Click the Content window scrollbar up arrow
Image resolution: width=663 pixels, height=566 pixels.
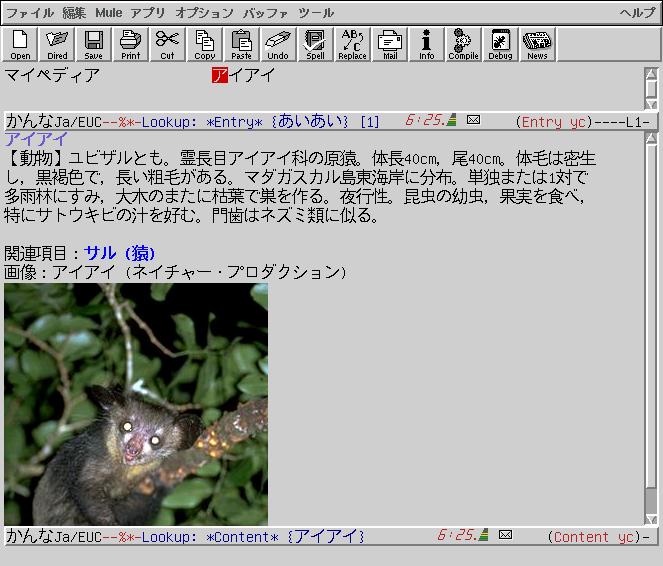(x=651, y=137)
